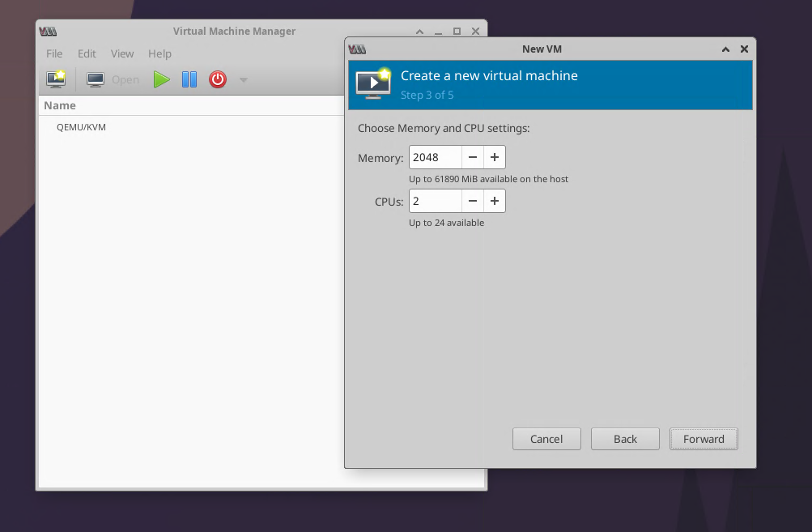Open the Help menu

click(x=159, y=53)
